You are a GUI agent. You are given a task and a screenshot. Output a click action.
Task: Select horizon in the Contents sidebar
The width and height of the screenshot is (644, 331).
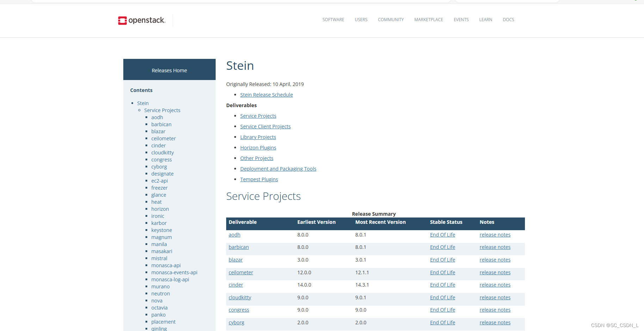pyautogui.click(x=160, y=209)
